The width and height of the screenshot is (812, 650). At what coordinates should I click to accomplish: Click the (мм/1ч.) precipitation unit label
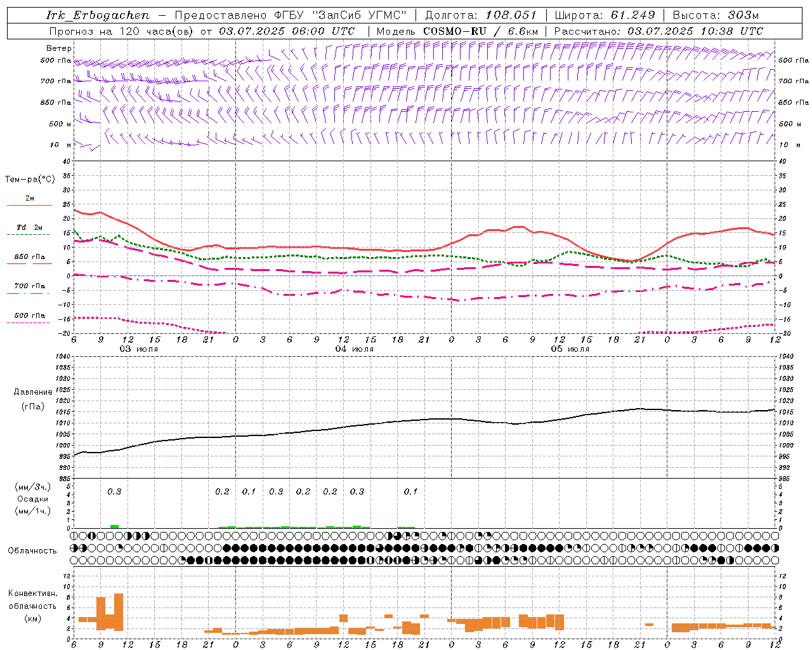pos(33,511)
